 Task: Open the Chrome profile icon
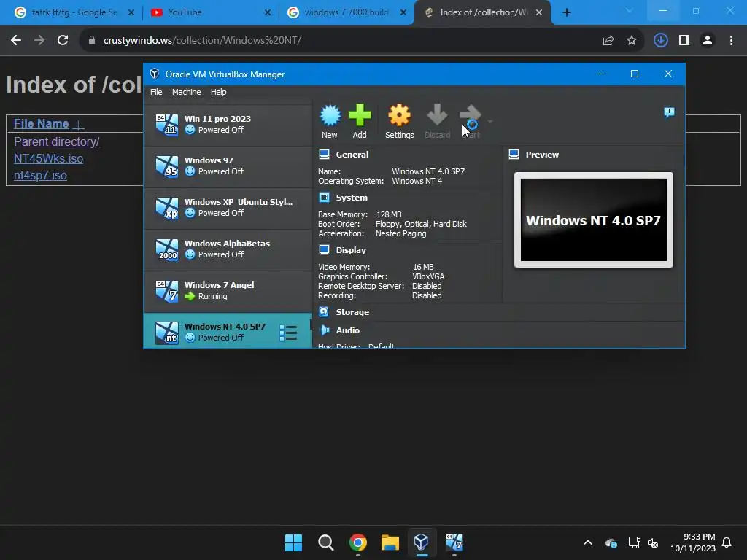708,41
